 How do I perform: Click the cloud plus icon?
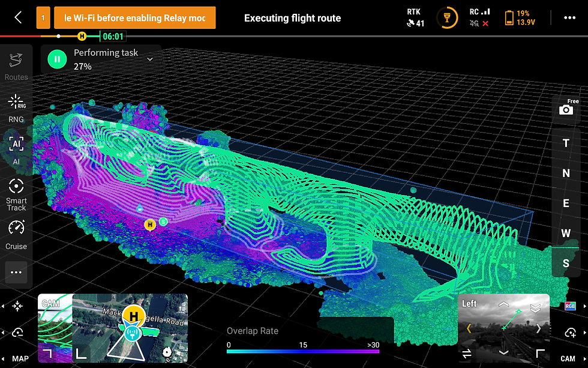(570, 333)
